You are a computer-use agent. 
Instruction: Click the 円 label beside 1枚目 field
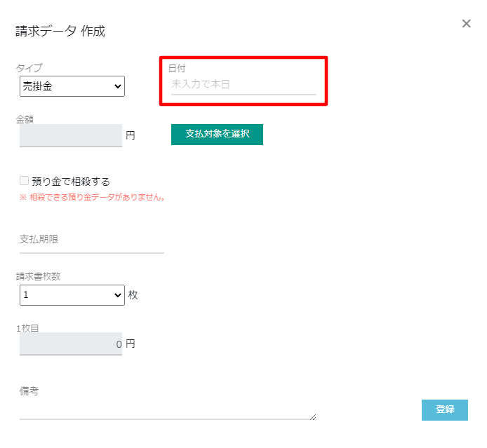pos(131,344)
